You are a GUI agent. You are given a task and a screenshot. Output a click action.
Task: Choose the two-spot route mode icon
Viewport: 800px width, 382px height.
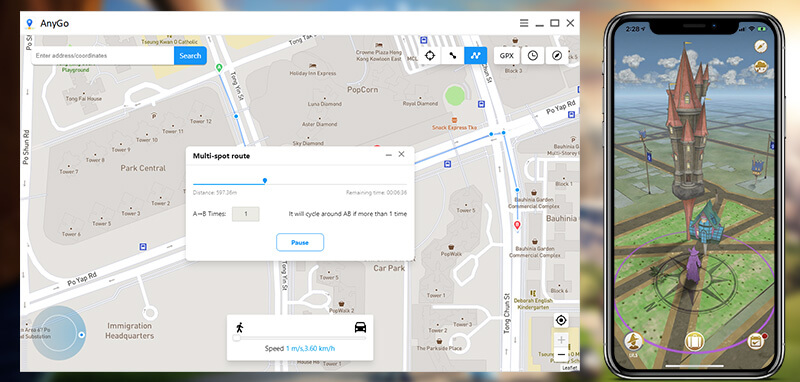[x=453, y=56]
